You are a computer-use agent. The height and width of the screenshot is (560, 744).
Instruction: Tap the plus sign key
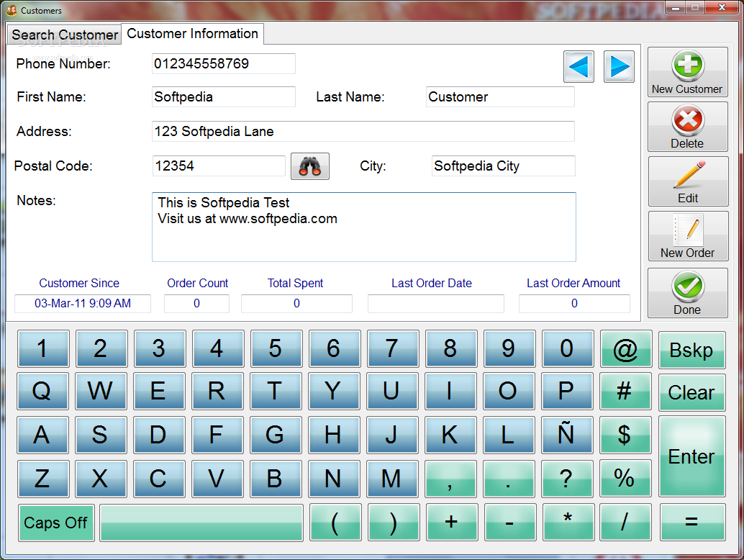pyautogui.click(x=452, y=523)
